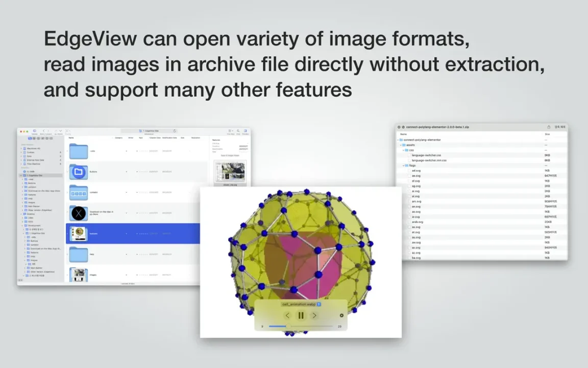588x368 pixels.
Task: Collapse the flags folder in archive
Action: [x=404, y=166]
